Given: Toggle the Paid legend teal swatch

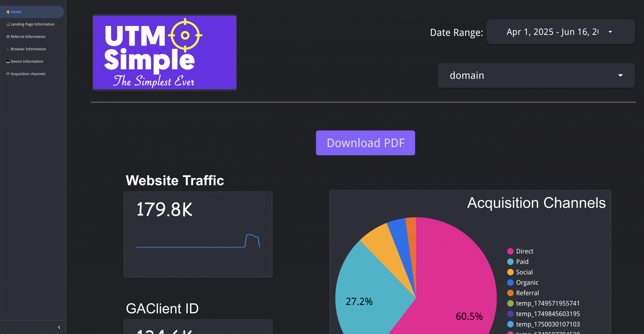Looking at the screenshot, I should pos(510,262).
